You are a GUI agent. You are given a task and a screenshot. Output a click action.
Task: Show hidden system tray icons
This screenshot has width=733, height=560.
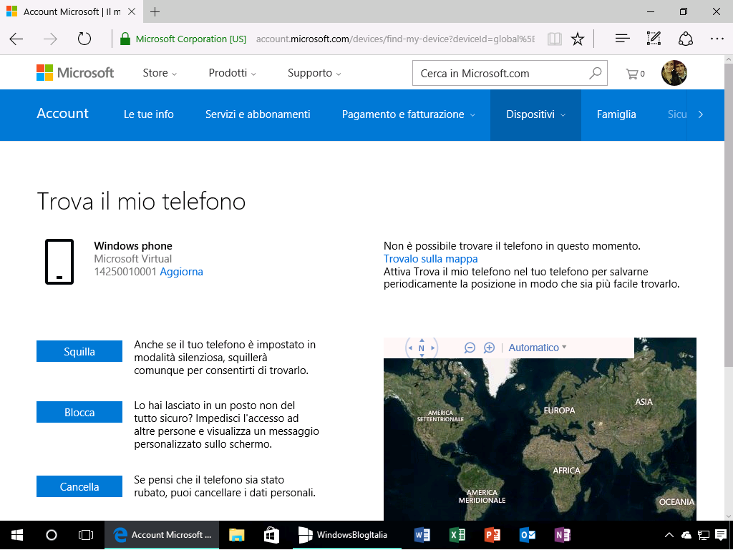point(669,535)
